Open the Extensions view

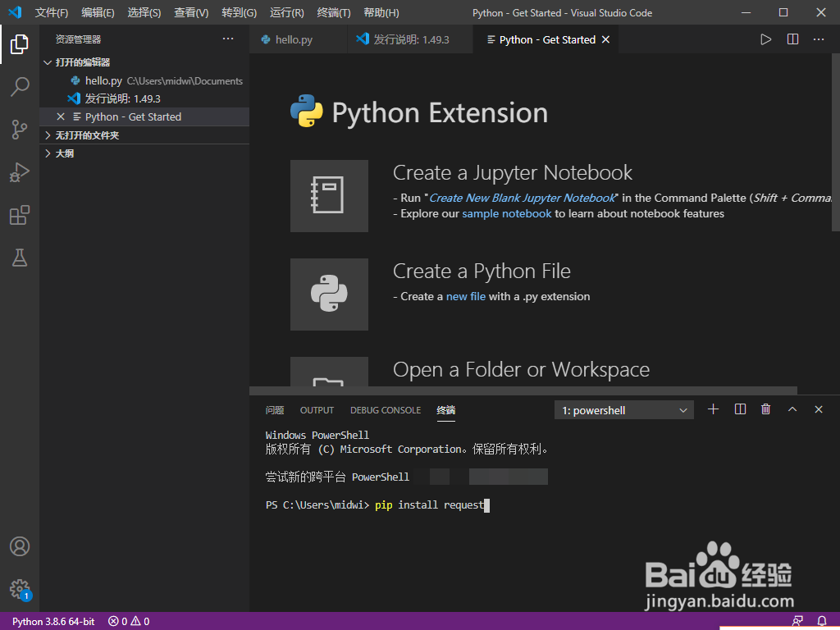click(20, 215)
